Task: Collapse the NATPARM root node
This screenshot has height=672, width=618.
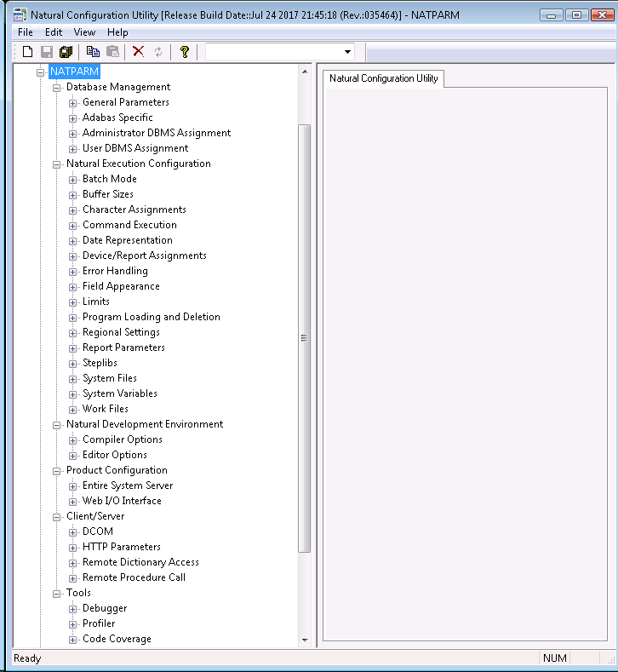Action: pyautogui.click(x=40, y=72)
